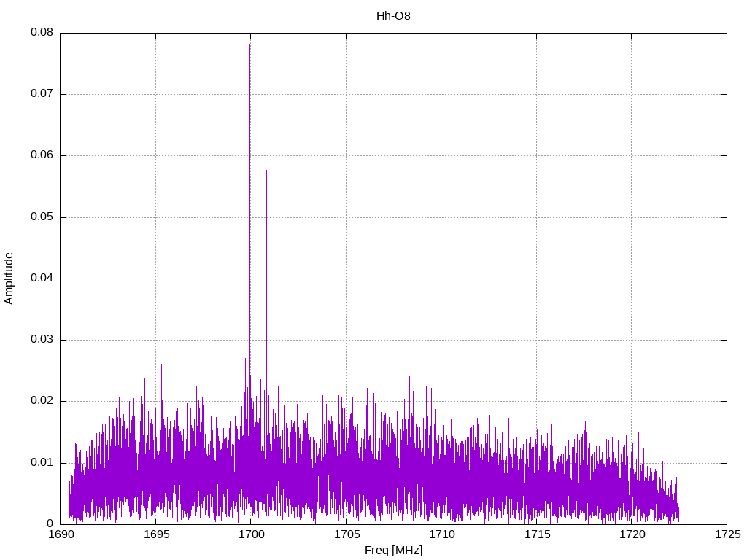
Task: Click the 0.07 y-axis tick label
Action: point(42,94)
